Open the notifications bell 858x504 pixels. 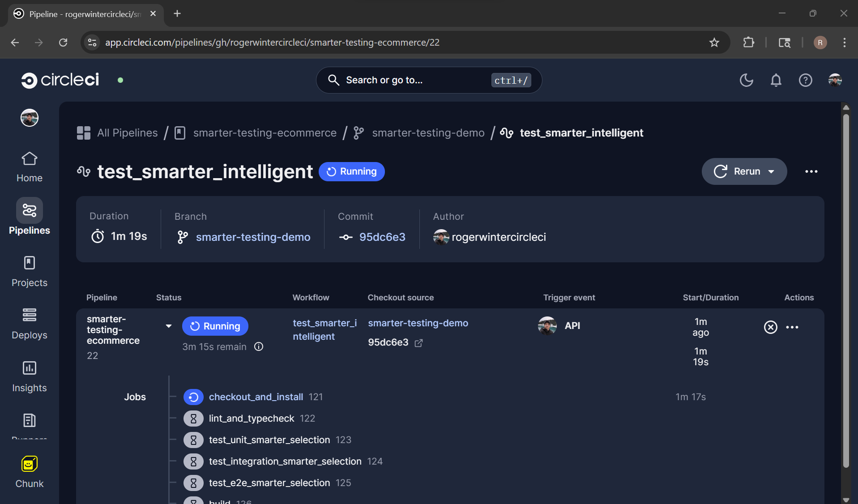coord(776,80)
